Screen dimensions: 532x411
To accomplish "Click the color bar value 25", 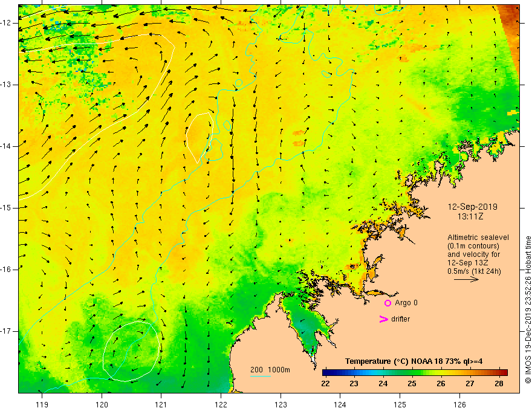I will 412,384.
